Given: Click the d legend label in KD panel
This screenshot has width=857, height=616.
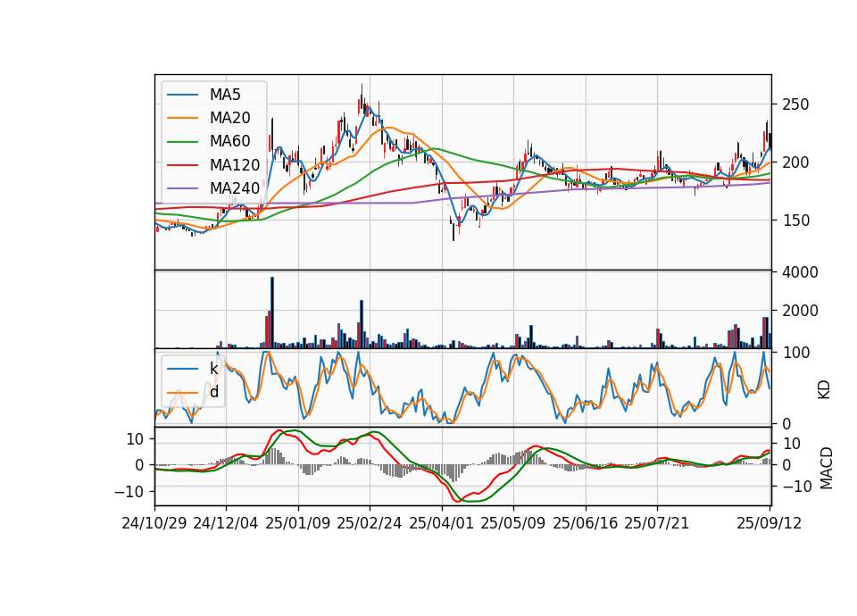Looking at the screenshot, I should coord(214,392).
